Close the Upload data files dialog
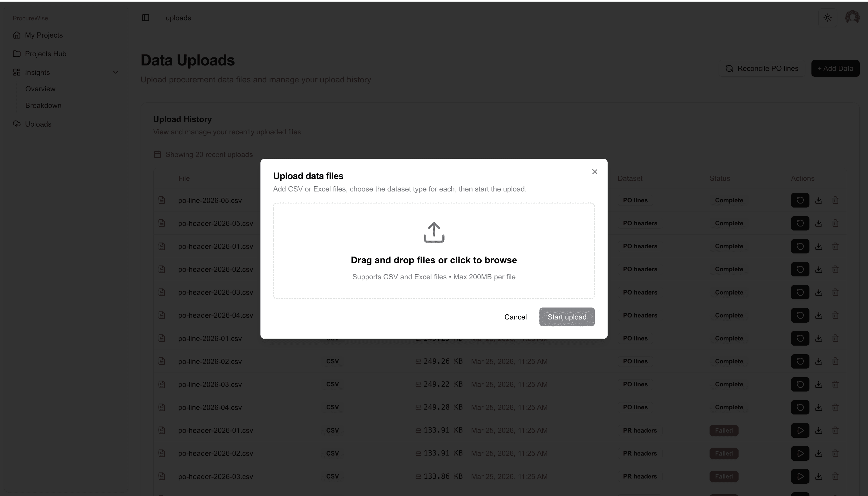This screenshot has height=496, width=868. [594, 172]
